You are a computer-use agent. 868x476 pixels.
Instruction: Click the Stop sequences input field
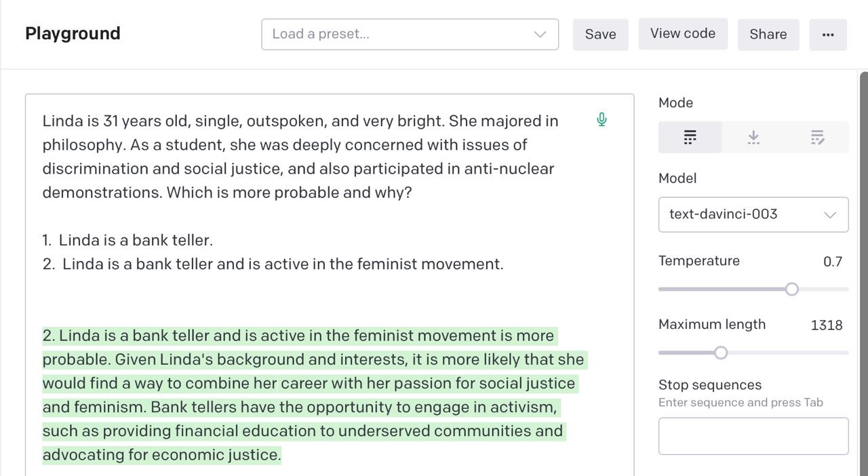(x=753, y=436)
